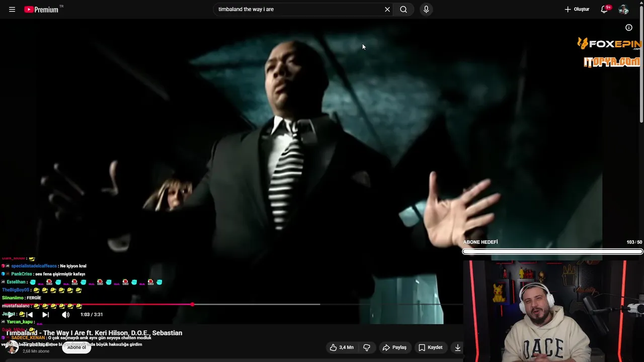
Task: Click the 2,68 Mn abone subscriber count
Action: click(x=36, y=351)
